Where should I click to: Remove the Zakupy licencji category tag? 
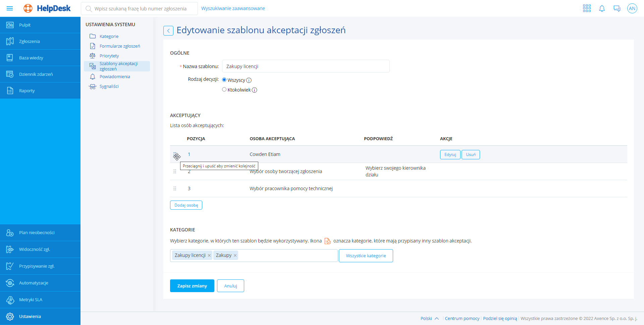click(209, 256)
